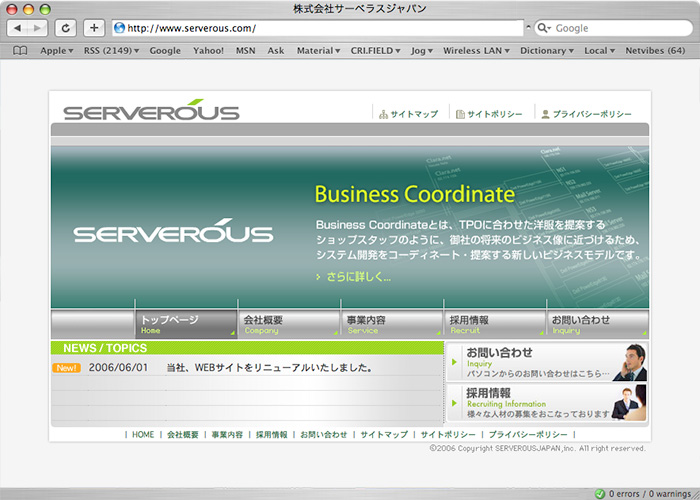This screenshot has width=700, height=500.
Task: Open the 採用情報 Recruit navigation tab
Action: [495, 324]
